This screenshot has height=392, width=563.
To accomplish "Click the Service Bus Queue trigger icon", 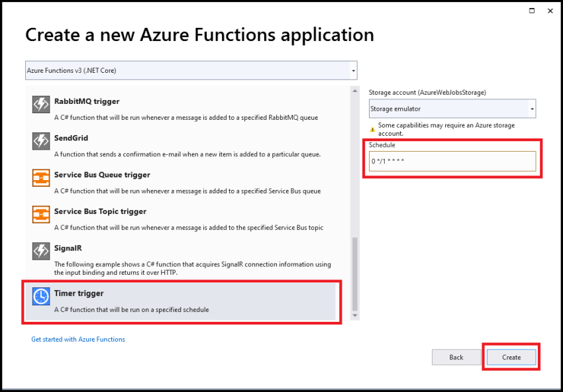I will [41, 178].
